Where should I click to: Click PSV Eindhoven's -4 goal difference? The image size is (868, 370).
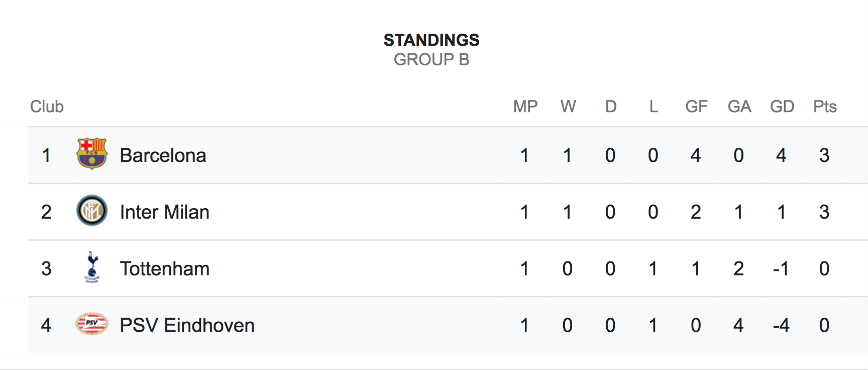pos(781,325)
